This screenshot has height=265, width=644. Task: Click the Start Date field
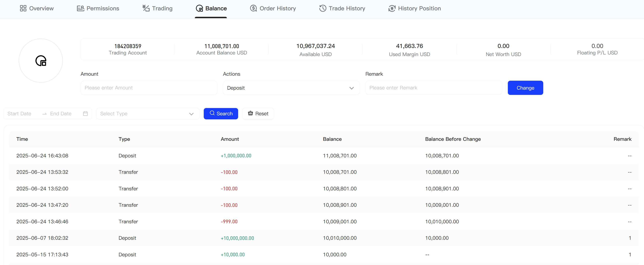19,114
